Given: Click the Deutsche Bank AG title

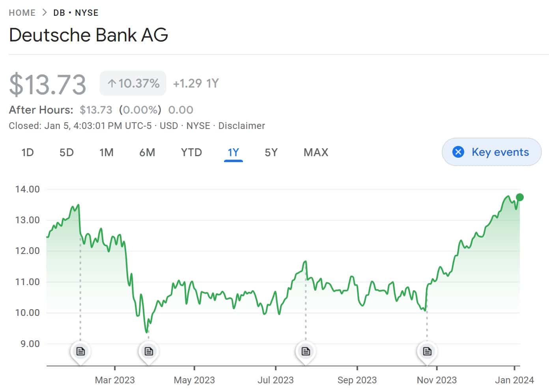Looking at the screenshot, I should pos(88,35).
